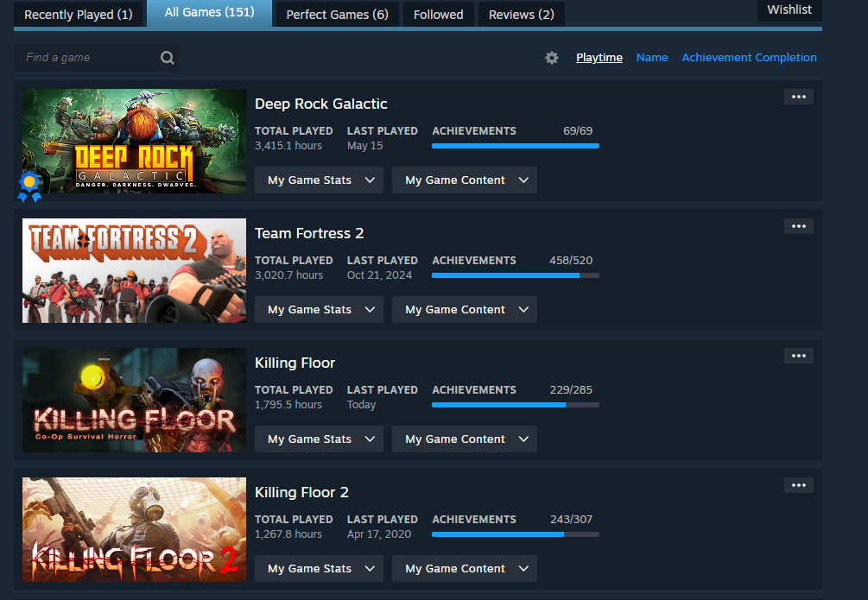Open the Deep Rock Galactic cover image
The width and height of the screenshot is (868, 600).
[134, 141]
